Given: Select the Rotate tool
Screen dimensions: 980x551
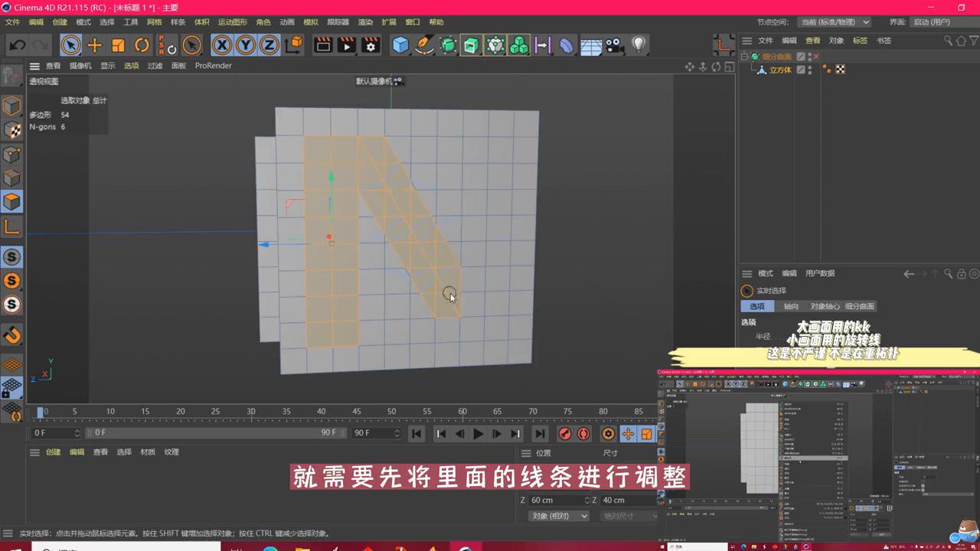Looking at the screenshot, I should 142,45.
